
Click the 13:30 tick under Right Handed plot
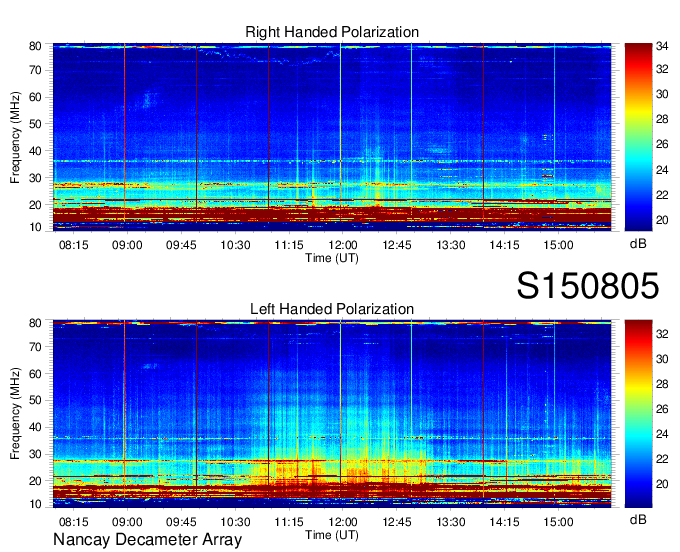click(451, 245)
